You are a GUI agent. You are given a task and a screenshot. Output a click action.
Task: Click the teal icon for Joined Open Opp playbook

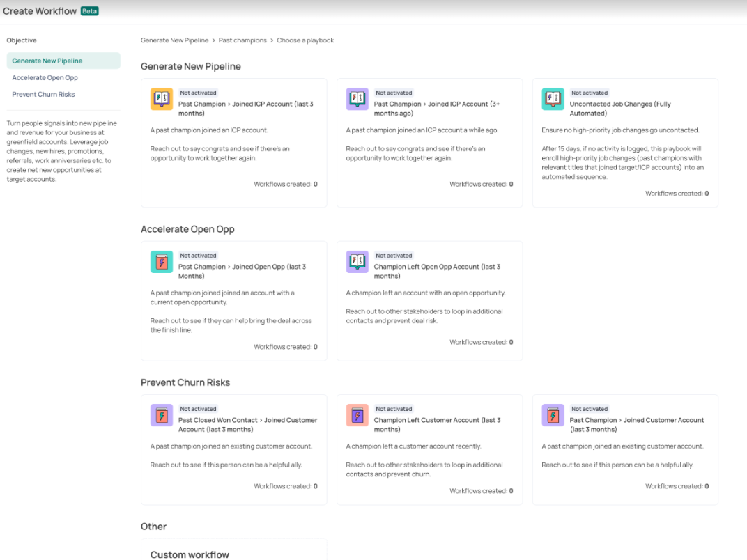[162, 262]
